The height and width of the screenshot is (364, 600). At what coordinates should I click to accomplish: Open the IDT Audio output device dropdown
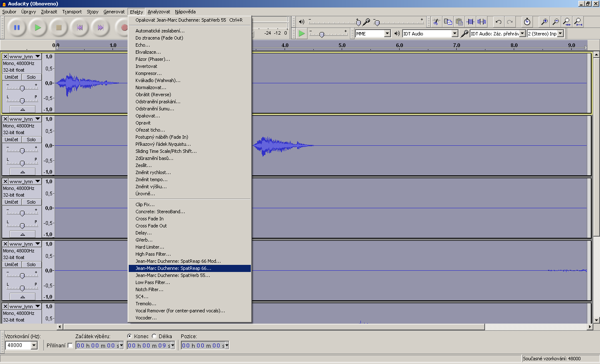(x=455, y=33)
